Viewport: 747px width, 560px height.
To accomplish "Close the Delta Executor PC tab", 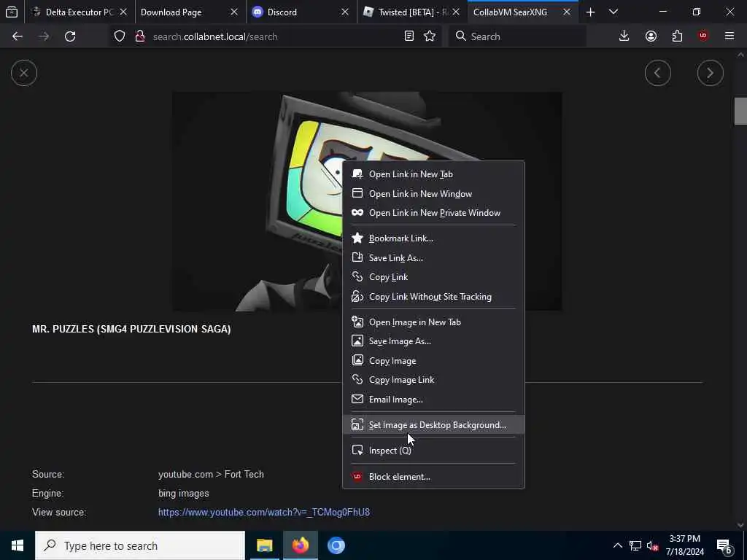I will 123,12.
